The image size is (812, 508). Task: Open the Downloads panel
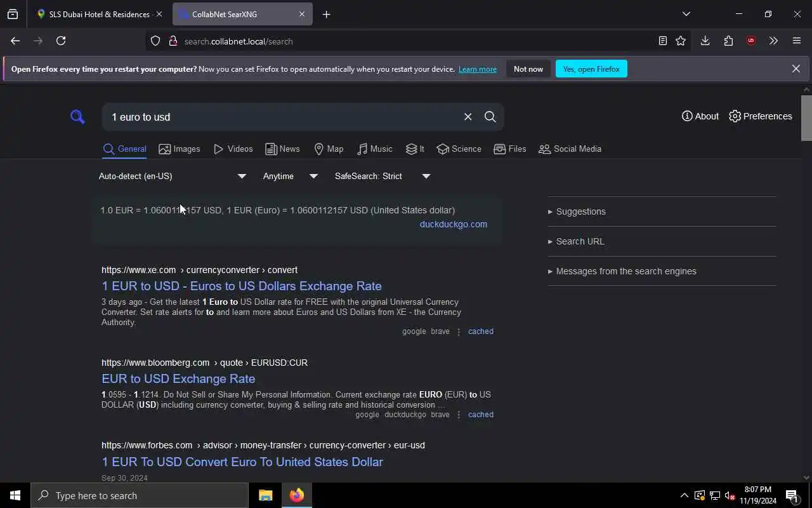pyautogui.click(x=705, y=41)
